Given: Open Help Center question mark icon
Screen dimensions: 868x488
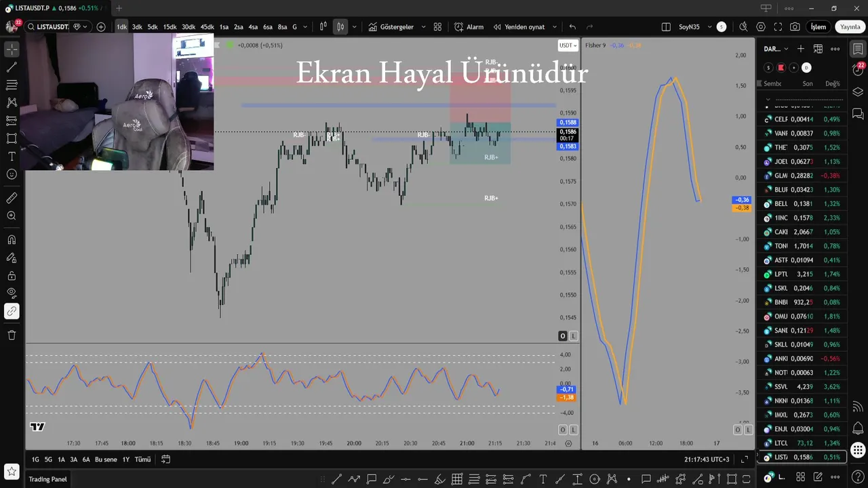Looking at the screenshot, I should tap(858, 476).
